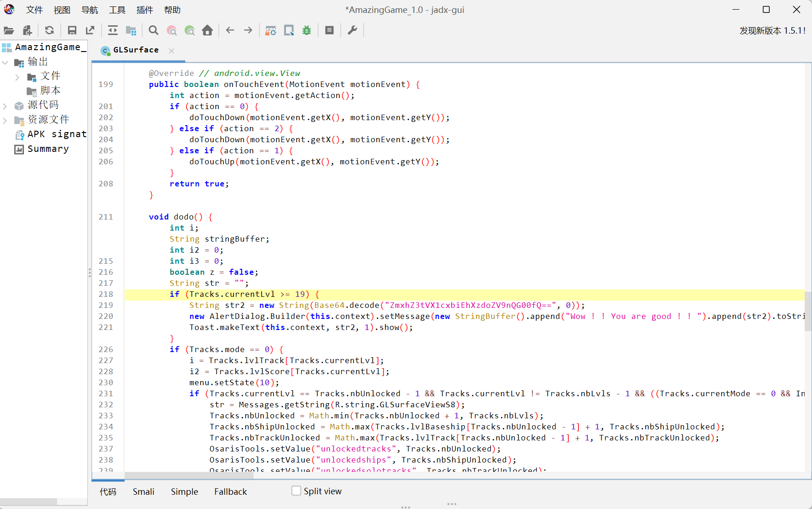Viewport: 812px width, 509px height.
Task: Switch to the 代码 view tab
Action: 108,492
